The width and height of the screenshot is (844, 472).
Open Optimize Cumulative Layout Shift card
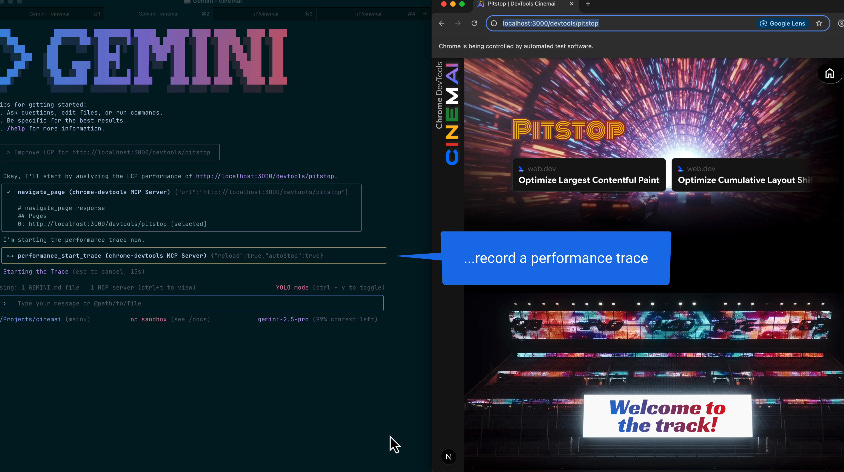coord(743,174)
